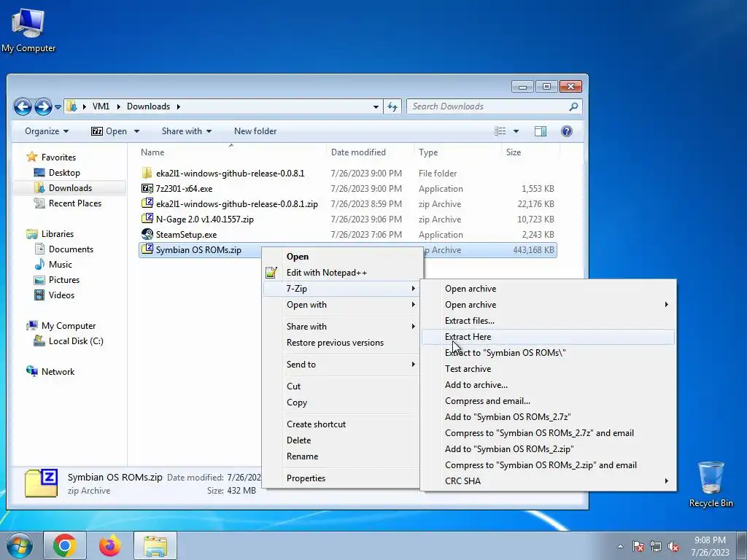
Task: Click the Forward navigation arrow button
Action: tap(43, 106)
